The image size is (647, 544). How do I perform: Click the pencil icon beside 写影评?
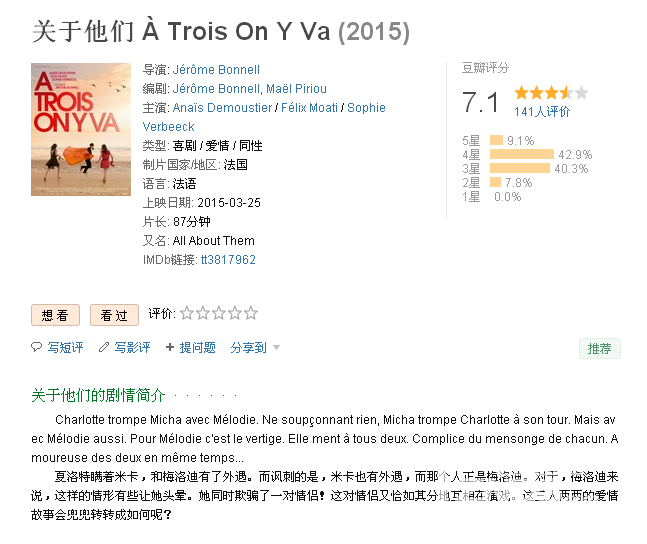pyautogui.click(x=104, y=347)
